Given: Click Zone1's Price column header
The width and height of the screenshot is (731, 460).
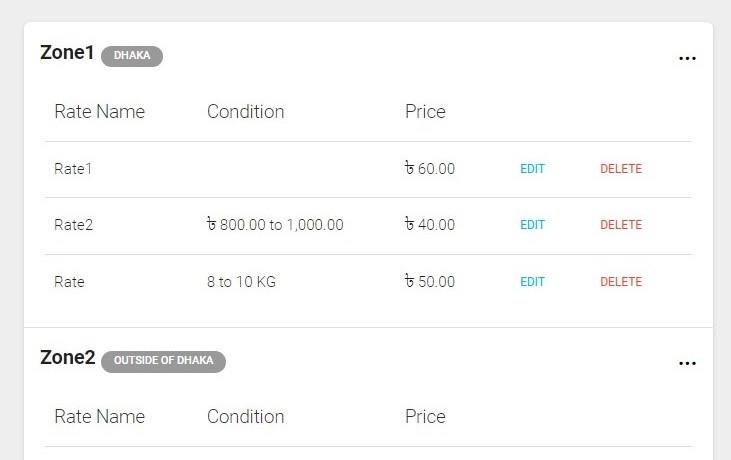Looking at the screenshot, I should pyautogui.click(x=425, y=112).
